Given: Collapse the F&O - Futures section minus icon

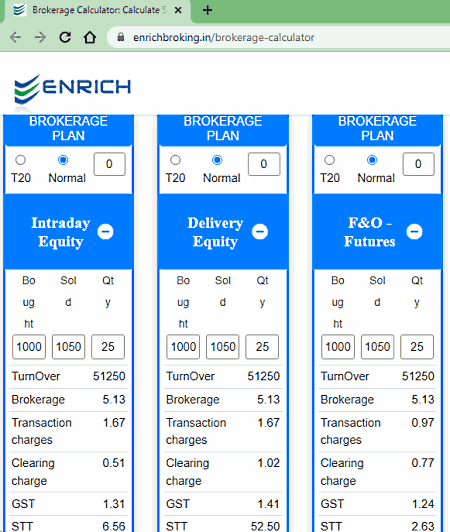Looking at the screenshot, I should 414,232.
